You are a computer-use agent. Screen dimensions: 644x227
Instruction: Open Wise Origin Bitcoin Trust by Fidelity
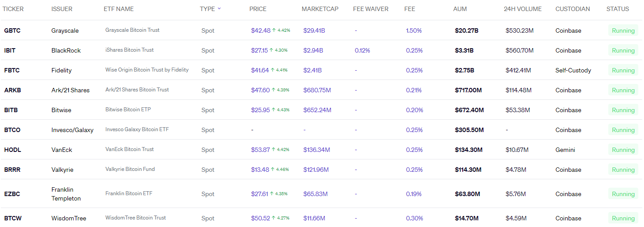coord(147,70)
